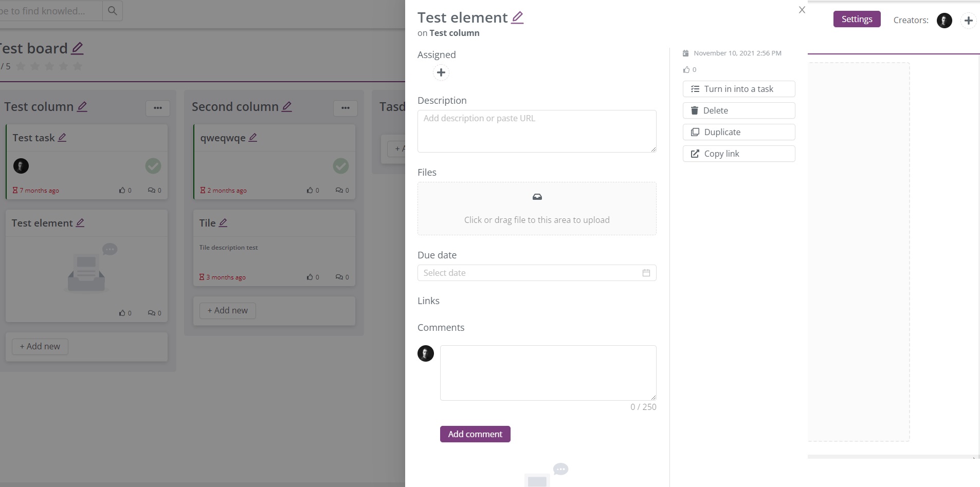Open Second column three-dots menu

[346, 108]
